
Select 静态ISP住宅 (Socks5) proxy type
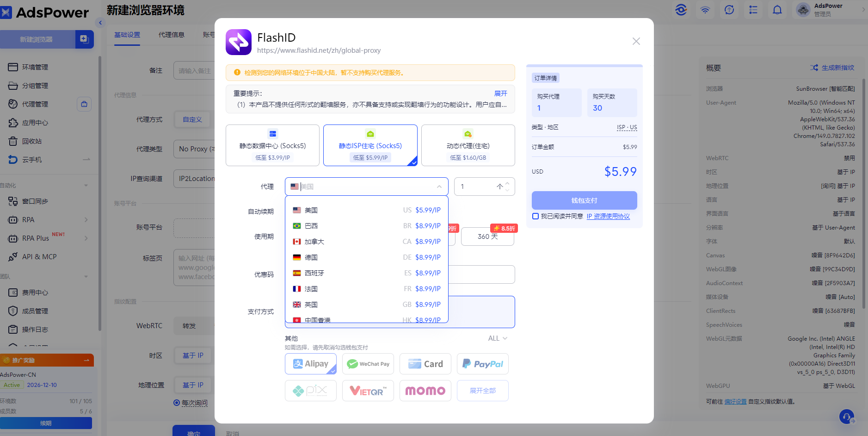point(370,145)
